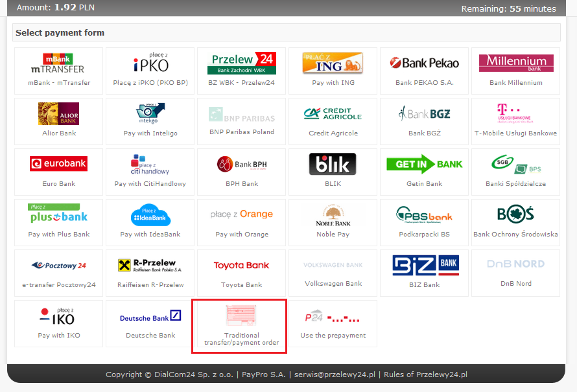This screenshot has height=392, width=577.
Task: Choose the Inteligo logo
Action: pos(150,113)
